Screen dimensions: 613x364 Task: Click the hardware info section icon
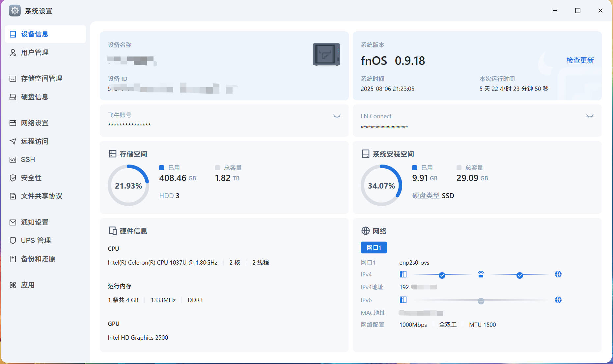[x=113, y=231]
